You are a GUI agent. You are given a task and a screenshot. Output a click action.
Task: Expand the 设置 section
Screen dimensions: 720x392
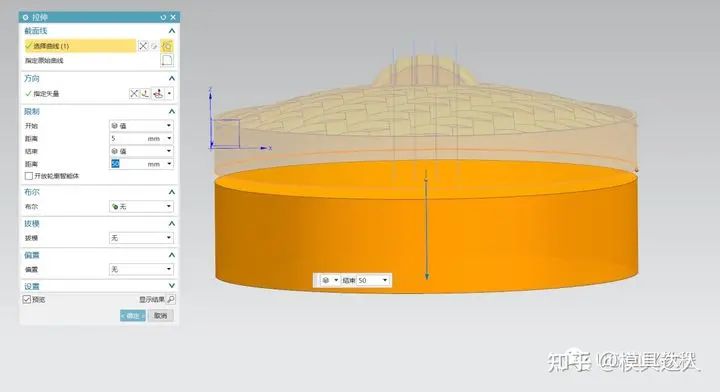click(172, 286)
